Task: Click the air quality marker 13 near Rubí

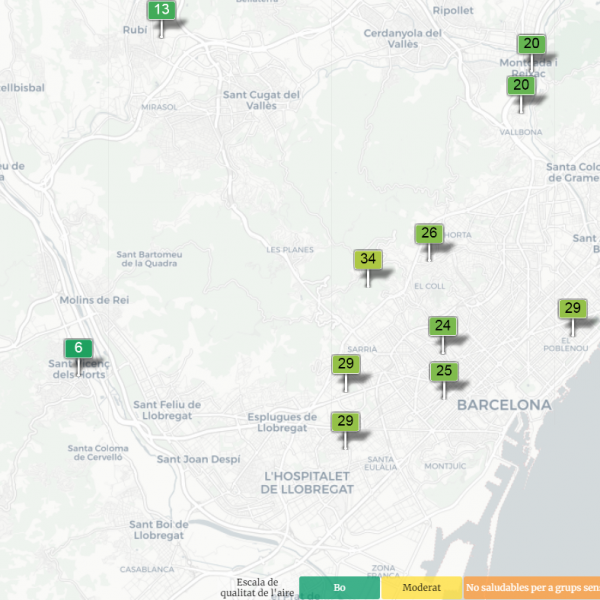Action: pos(162,11)
